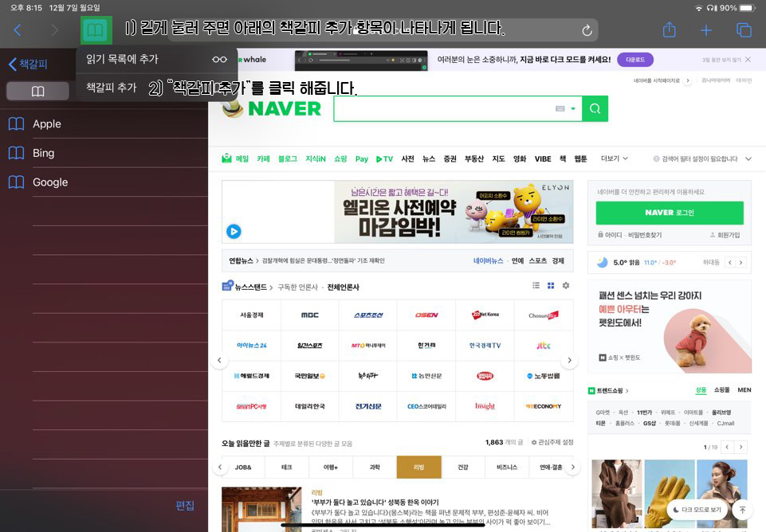This screenshot has height=532, width=766.
Task: Tap the Safari back arrow
Action: pos(18,30)
